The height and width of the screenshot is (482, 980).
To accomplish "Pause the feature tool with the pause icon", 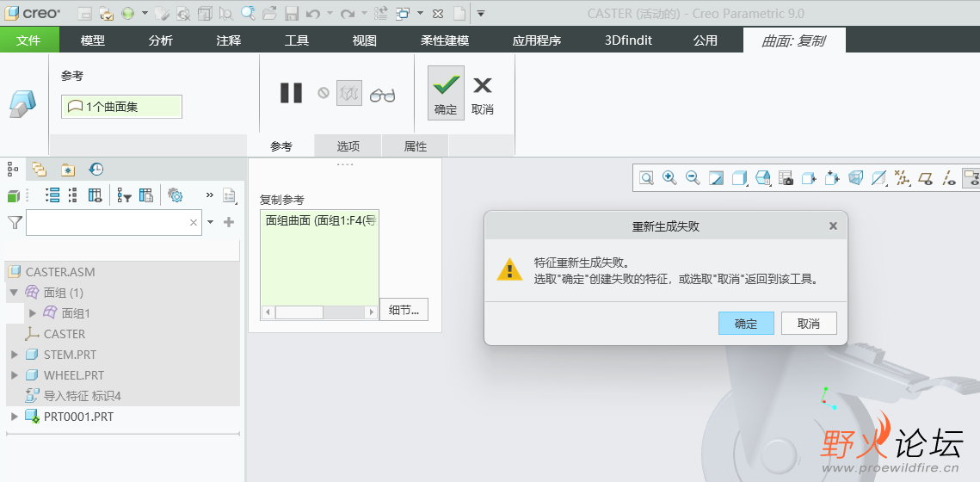I will pyautogui.click(x=292, y=93).
